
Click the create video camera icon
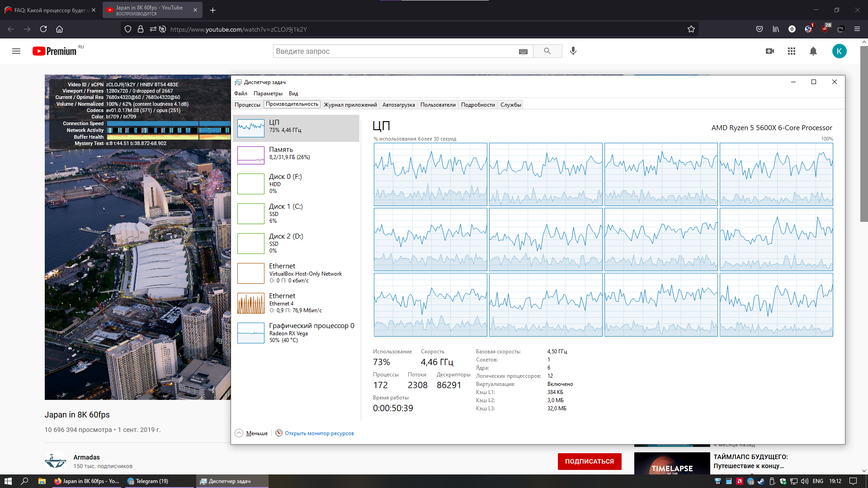[769, 51]
